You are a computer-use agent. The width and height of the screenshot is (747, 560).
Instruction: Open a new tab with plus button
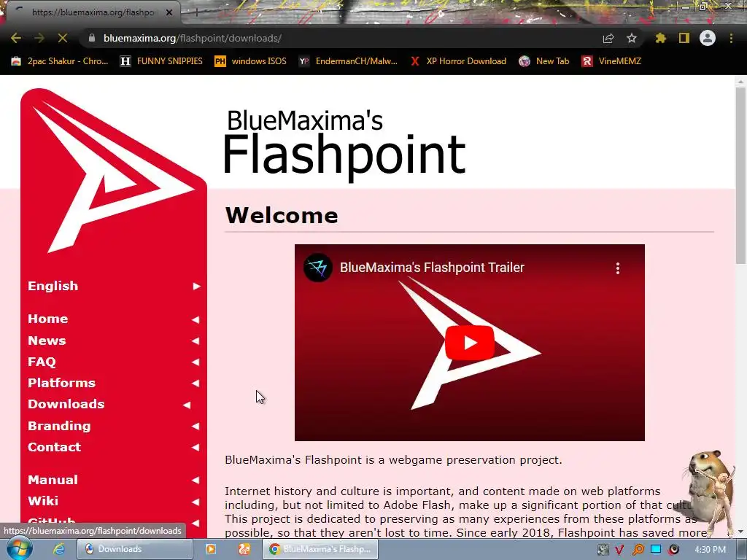click(x=196, y=12)
